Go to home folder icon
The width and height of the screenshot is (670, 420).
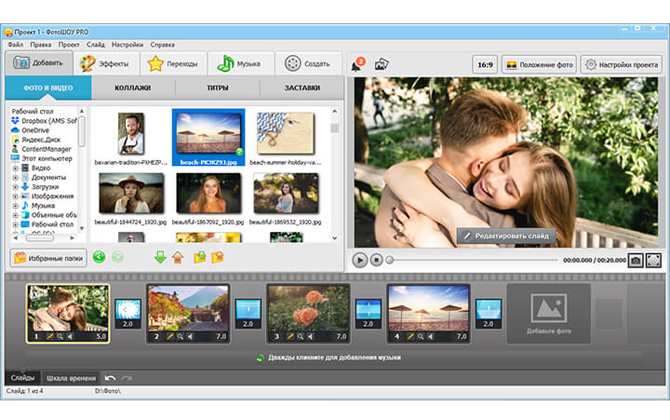178,257
